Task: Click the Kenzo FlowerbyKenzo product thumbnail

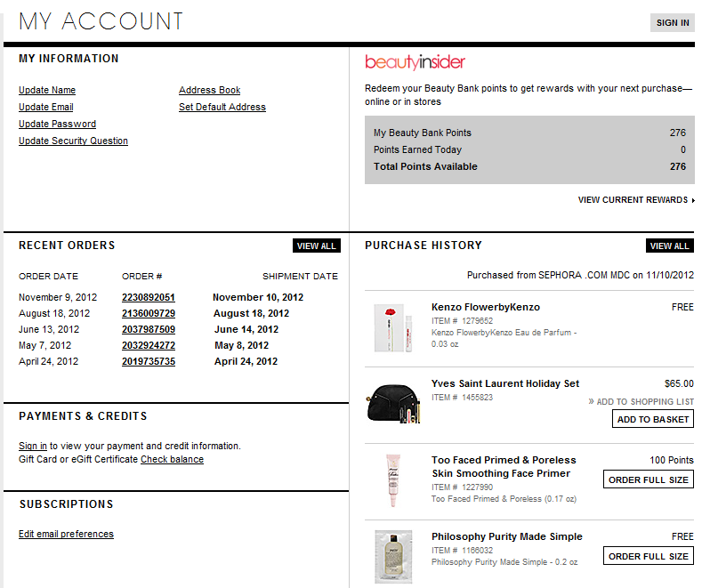Action: point(393,327)
